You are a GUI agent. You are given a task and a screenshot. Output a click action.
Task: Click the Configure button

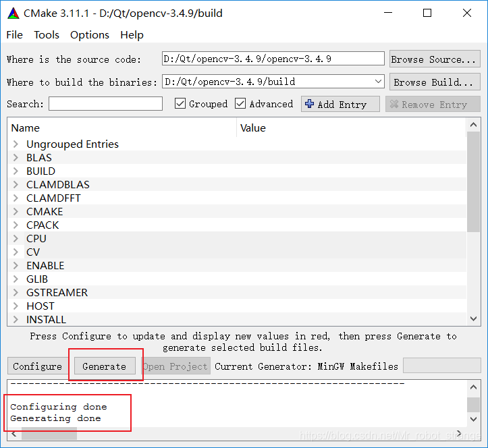37,366
